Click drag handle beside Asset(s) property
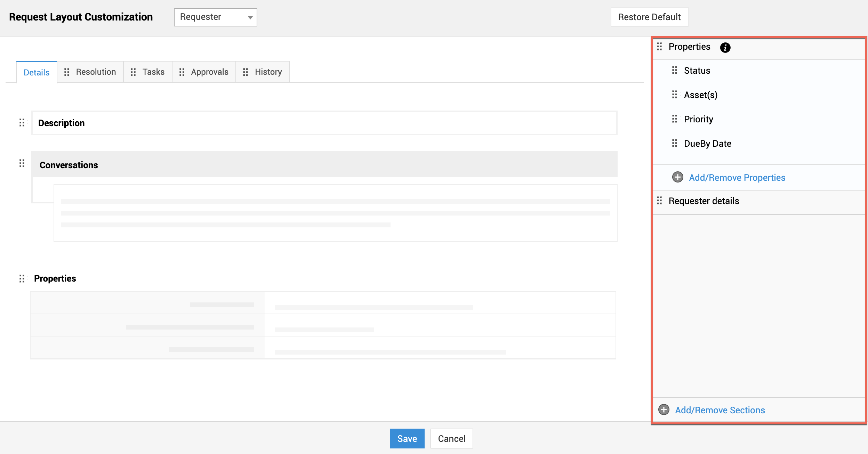 (675, 95)
